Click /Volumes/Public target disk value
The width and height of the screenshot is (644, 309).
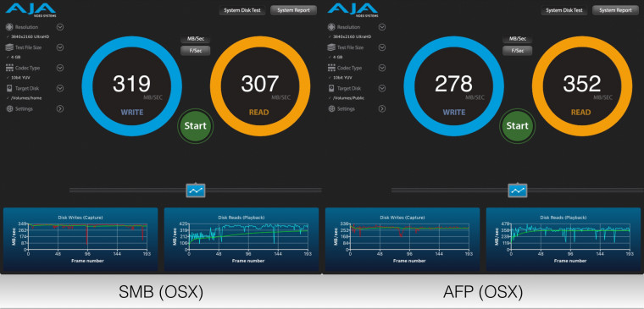click(x=349, y=98)
